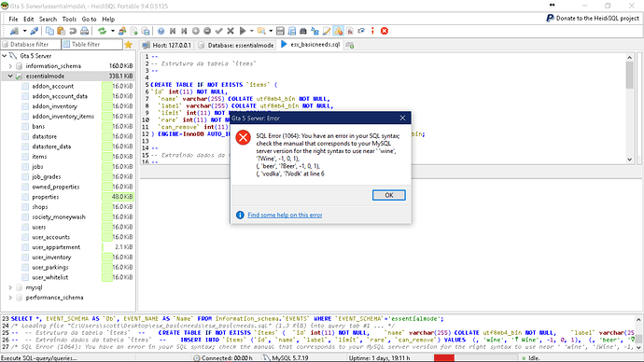Open the Execute SQL dropdown arrow
This screenshot has width=644, height=362.
252,31
